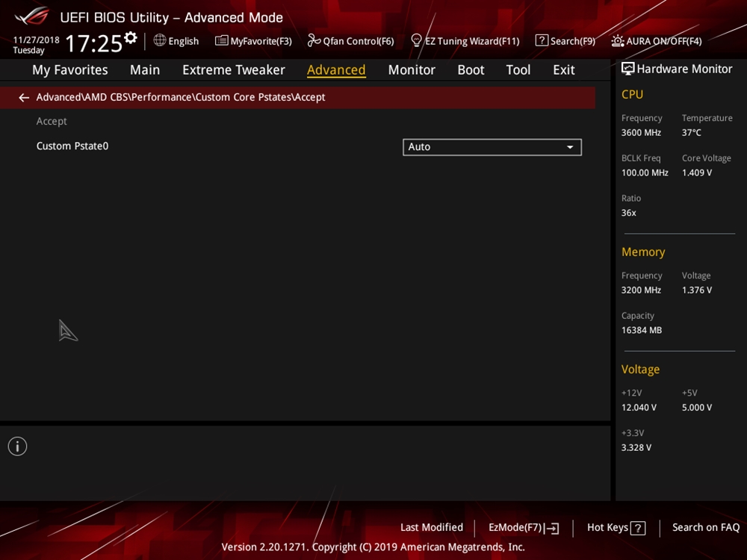Click +3.3V 3.328 V reading
Viewport: 747px width, 560px height.
pos(636,447)
